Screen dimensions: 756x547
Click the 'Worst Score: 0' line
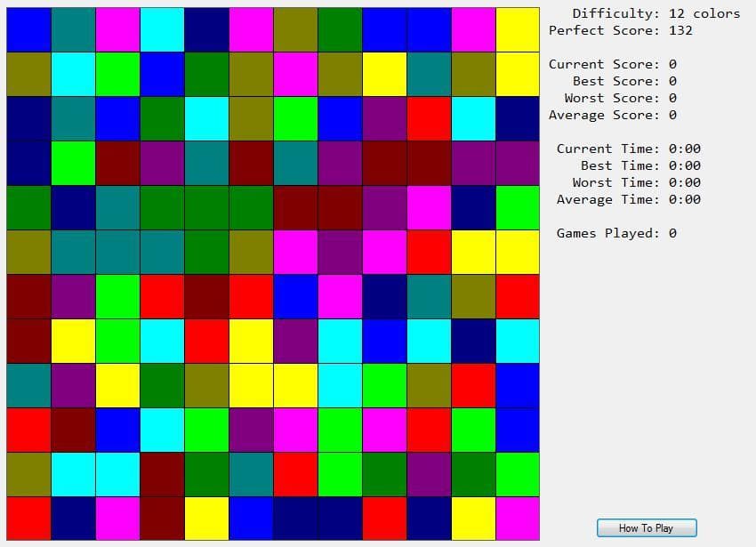pos(621,98)
